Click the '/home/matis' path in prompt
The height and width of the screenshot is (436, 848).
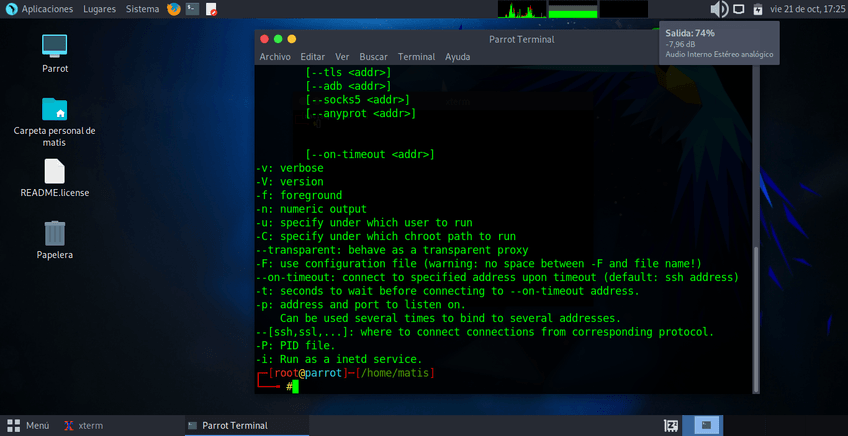(x=395, y=373)
